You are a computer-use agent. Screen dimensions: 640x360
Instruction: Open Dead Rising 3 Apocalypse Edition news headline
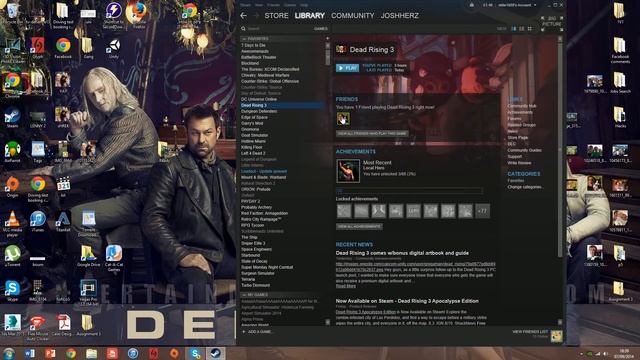[x=407, y=301]
